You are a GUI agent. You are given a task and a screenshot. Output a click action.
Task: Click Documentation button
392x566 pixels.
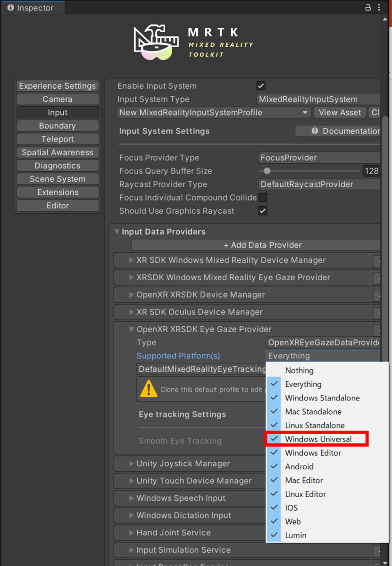338,131
